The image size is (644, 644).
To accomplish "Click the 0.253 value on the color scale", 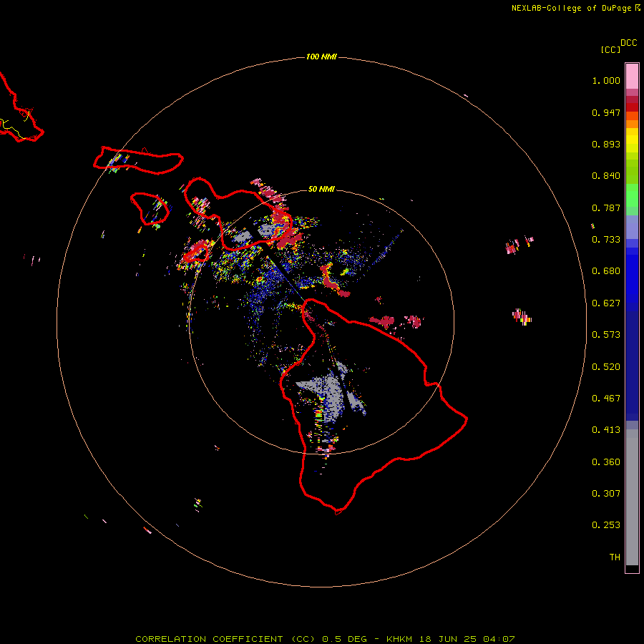I will tap(606, 525).
